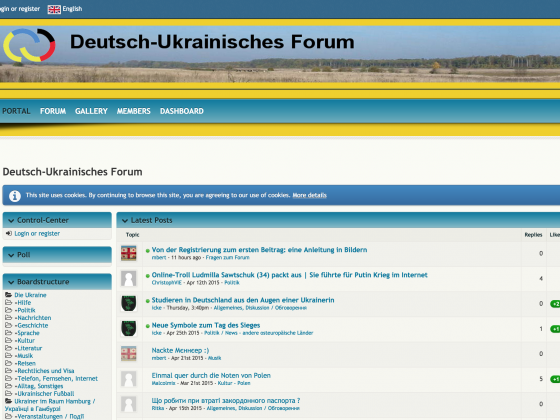Screen dimensions: 560x420
Task: Click login arrow icon in Control-Center
Action: pyautogui.click(x=9, y=233)
